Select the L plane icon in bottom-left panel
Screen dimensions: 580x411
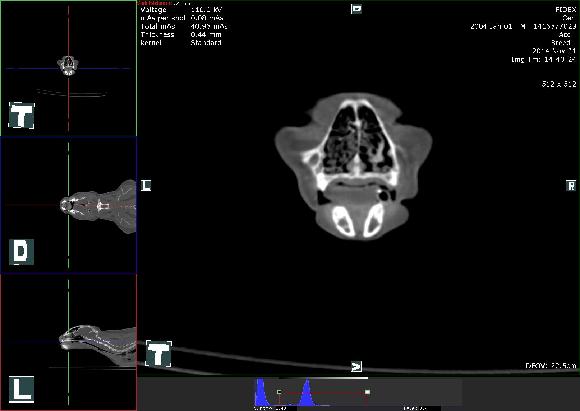coord(21,389)
